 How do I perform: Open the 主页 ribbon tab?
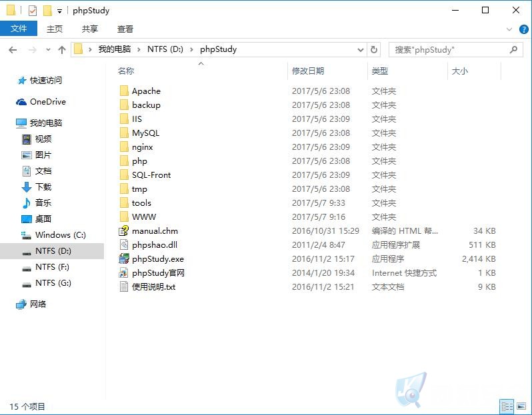[x=55, y=29]
